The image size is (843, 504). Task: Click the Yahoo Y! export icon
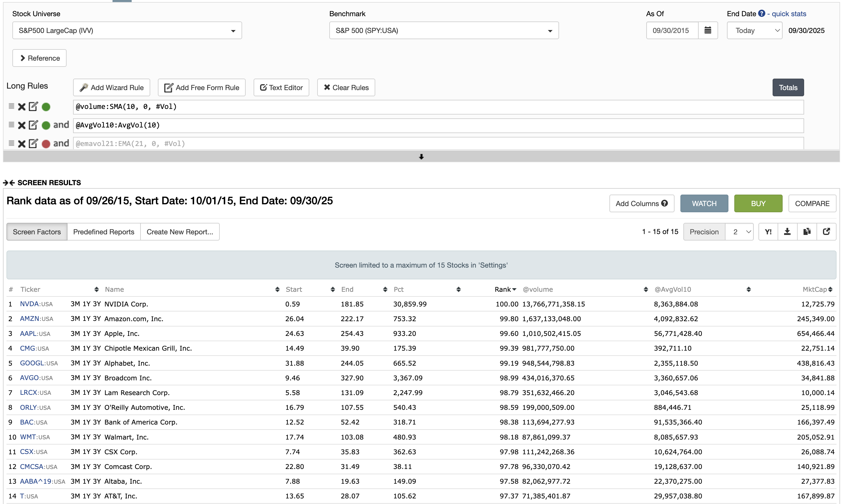pos(768,232)
